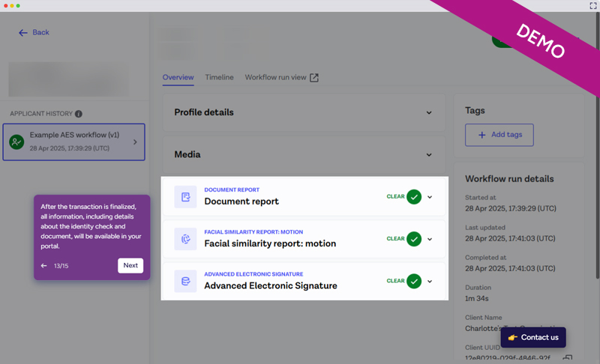Image resolution: width=600 pixels, height=364 pixels.
Task: Switch to the Overview tab
Action: pos(178,77)
